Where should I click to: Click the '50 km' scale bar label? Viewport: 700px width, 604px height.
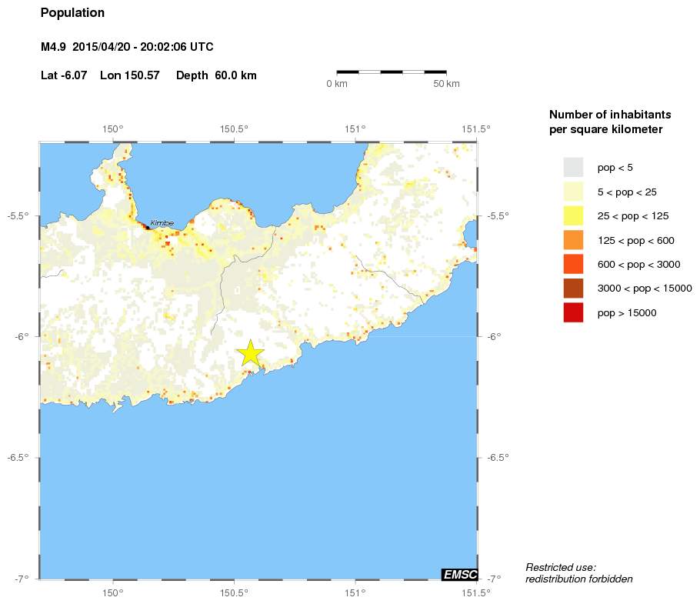point(446,84)
